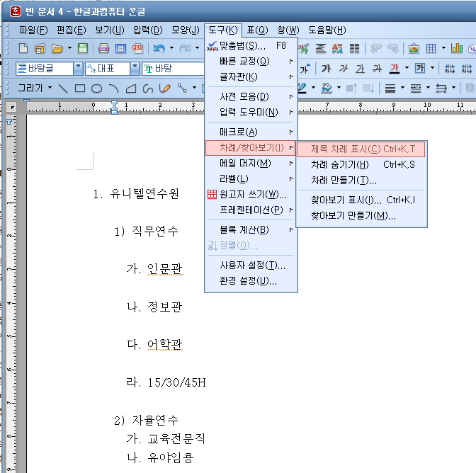Image resolution: width=476 pixels, height=473 pixels.
Task: Toggle strikethrough 가 formatting
Action: pyautogui.click(x=377, y=69)
